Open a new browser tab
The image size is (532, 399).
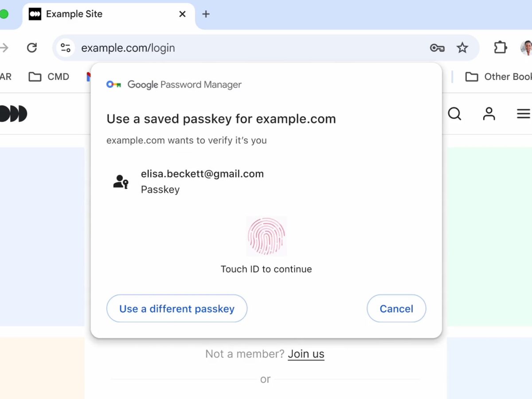pos(206,14)
